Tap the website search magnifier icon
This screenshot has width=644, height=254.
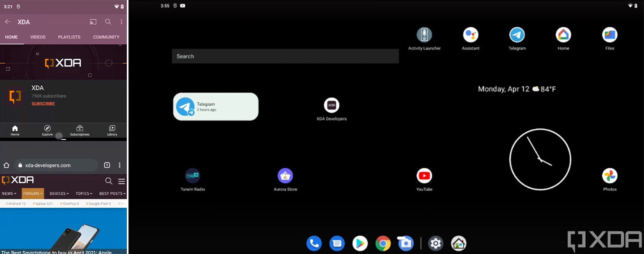point(109,181)
